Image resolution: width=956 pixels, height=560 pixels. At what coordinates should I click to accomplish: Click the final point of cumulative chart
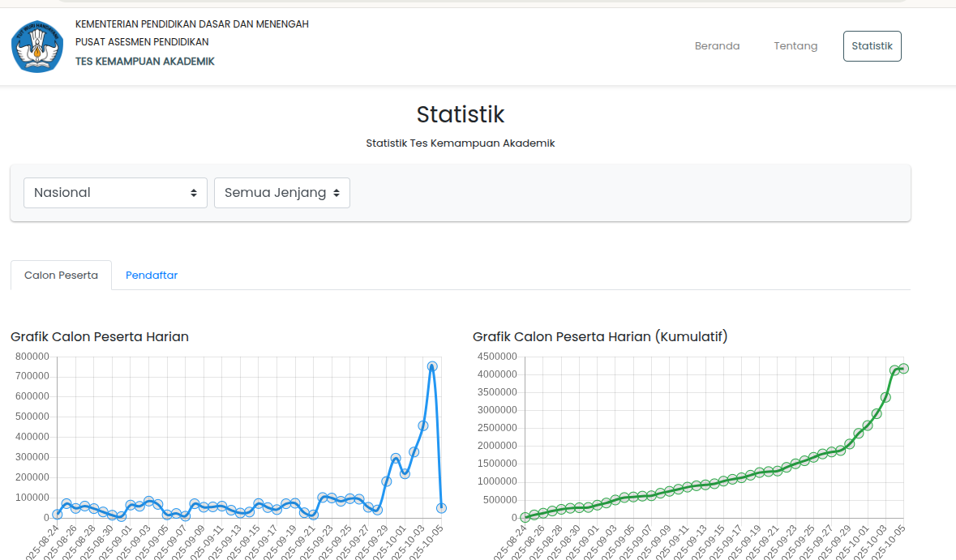(x=903, y=369)
